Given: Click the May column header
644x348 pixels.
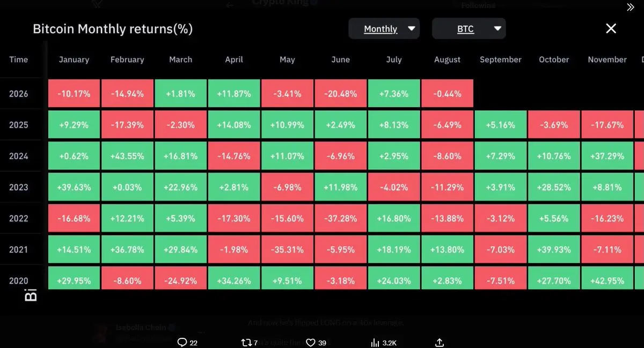Looking at the screenshot, I should coord(287,60).
